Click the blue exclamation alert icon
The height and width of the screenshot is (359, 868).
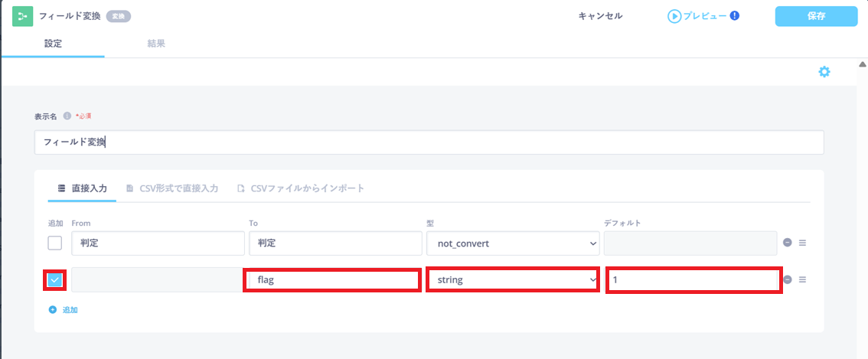tap(735, 15)
